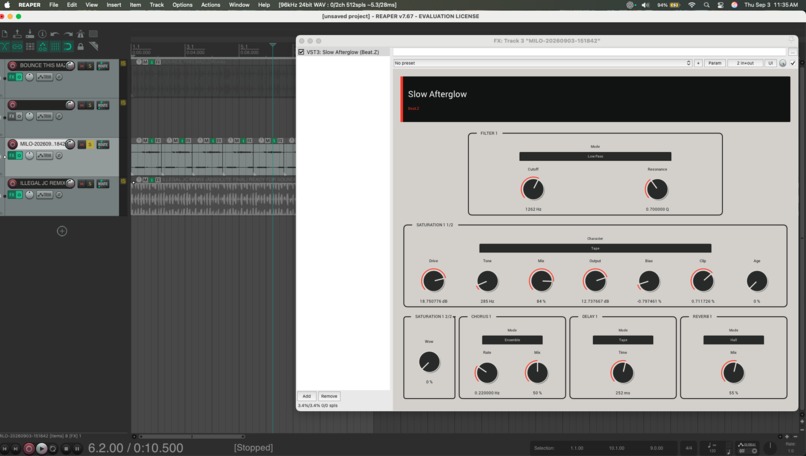Toggle grid lines toolbar icon
Screen dimensions: 806x456
(55, 47)
